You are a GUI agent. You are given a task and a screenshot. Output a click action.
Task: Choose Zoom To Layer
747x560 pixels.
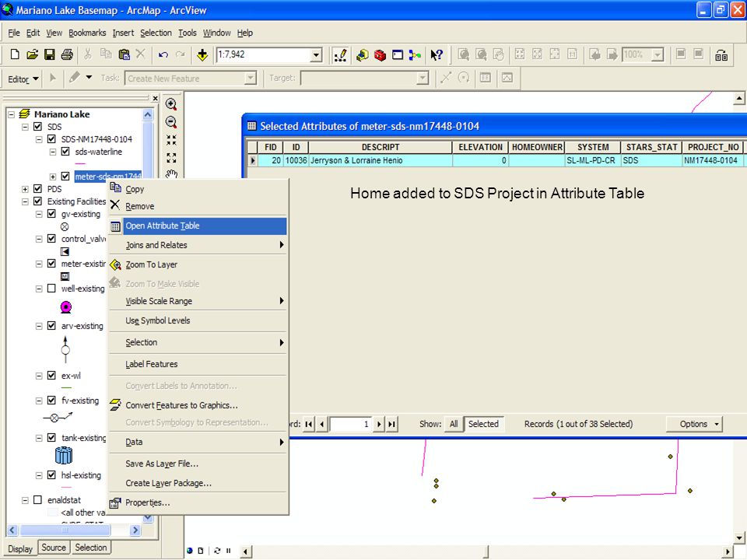(198, 264)
